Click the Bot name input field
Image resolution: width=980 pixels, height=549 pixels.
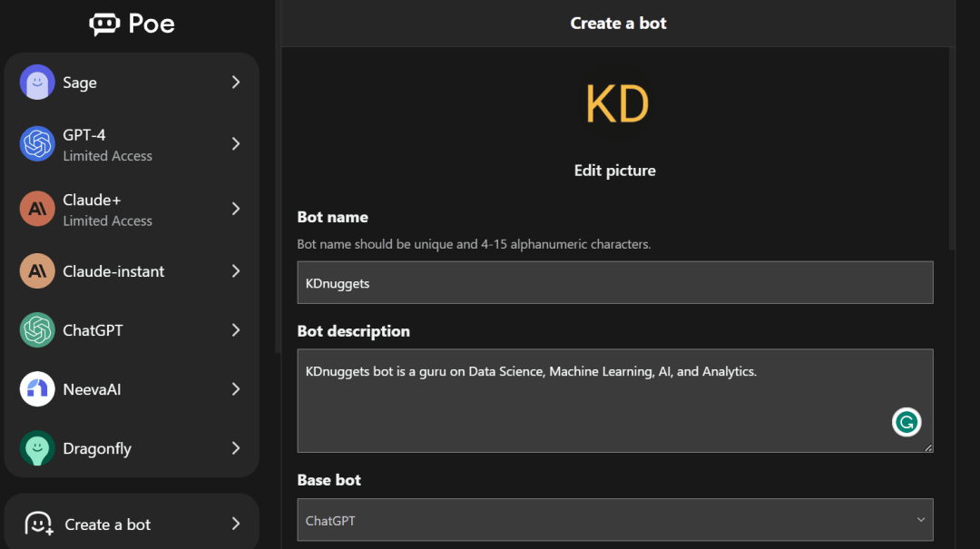[614, 283]
